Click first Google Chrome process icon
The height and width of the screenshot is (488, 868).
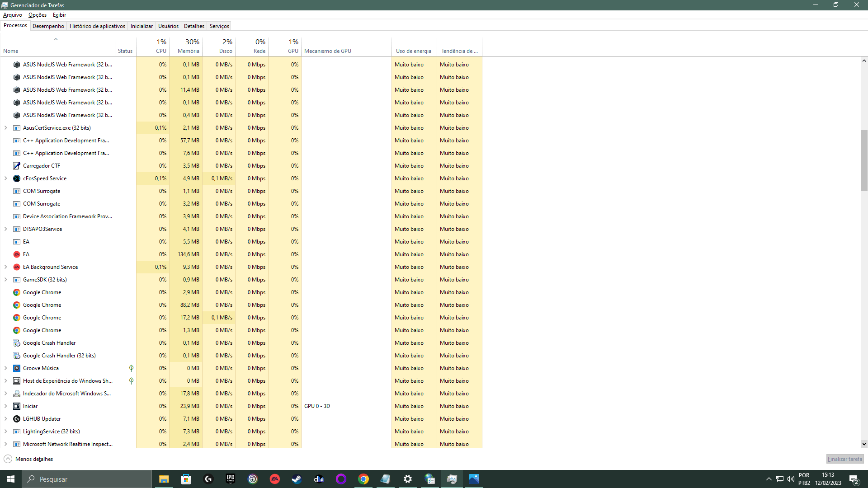tap(17, 292)
